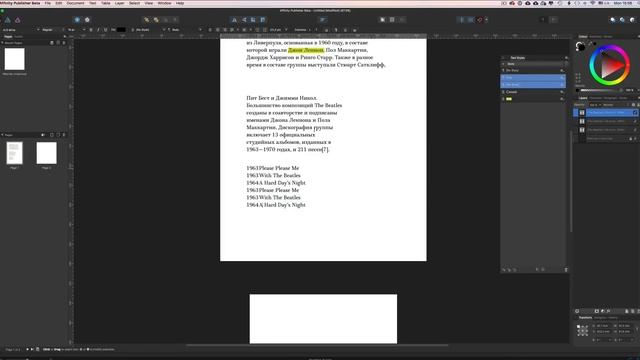
Task: Toggle underline U formatting in context toolbar
Action: 105,30
